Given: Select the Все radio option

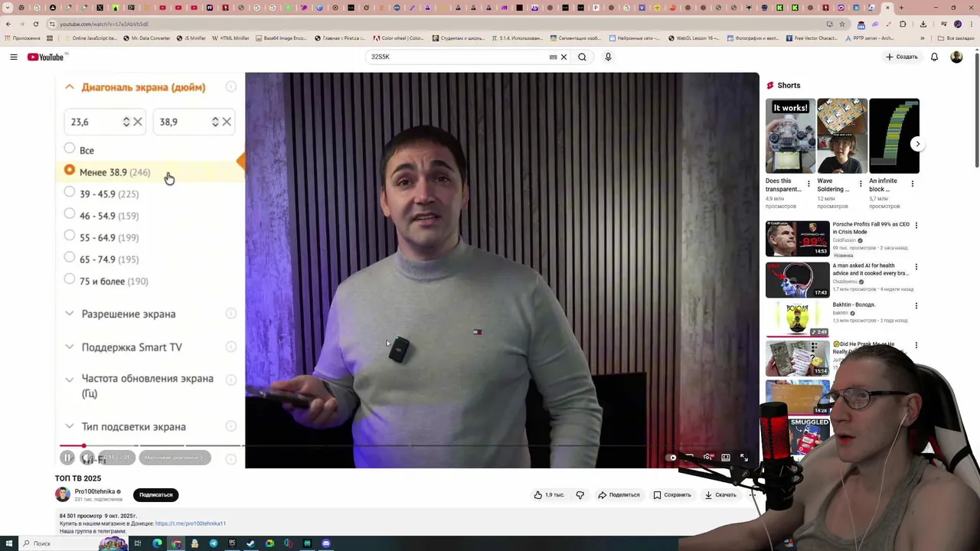Looking at the screenshot, I should 70,148.
